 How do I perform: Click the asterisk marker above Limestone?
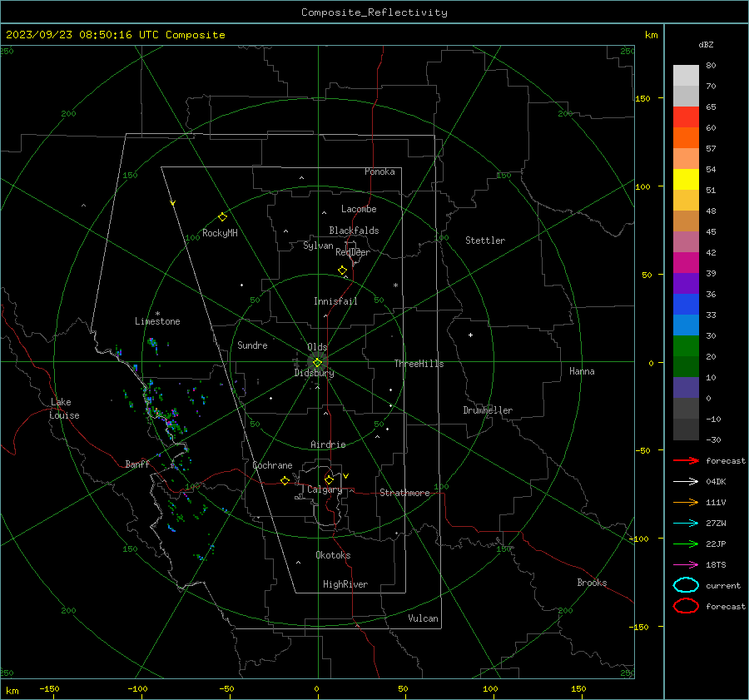[157, 314]
